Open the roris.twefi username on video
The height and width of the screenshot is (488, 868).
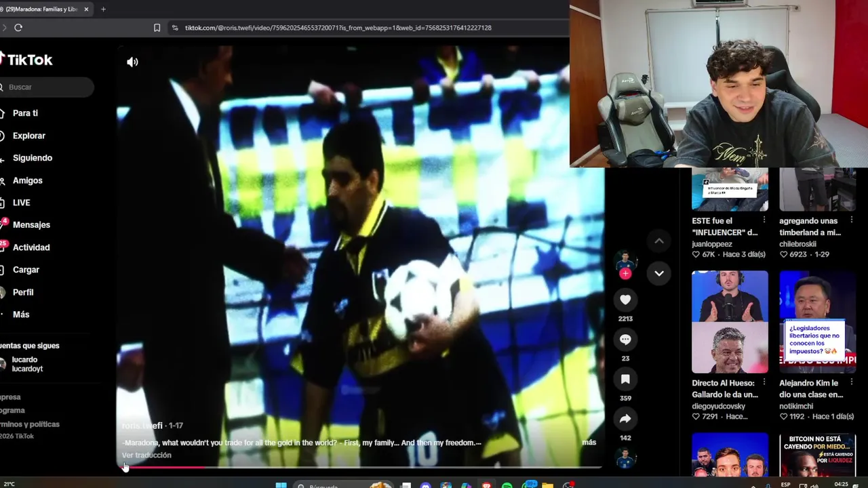click(x=142, y=426)
